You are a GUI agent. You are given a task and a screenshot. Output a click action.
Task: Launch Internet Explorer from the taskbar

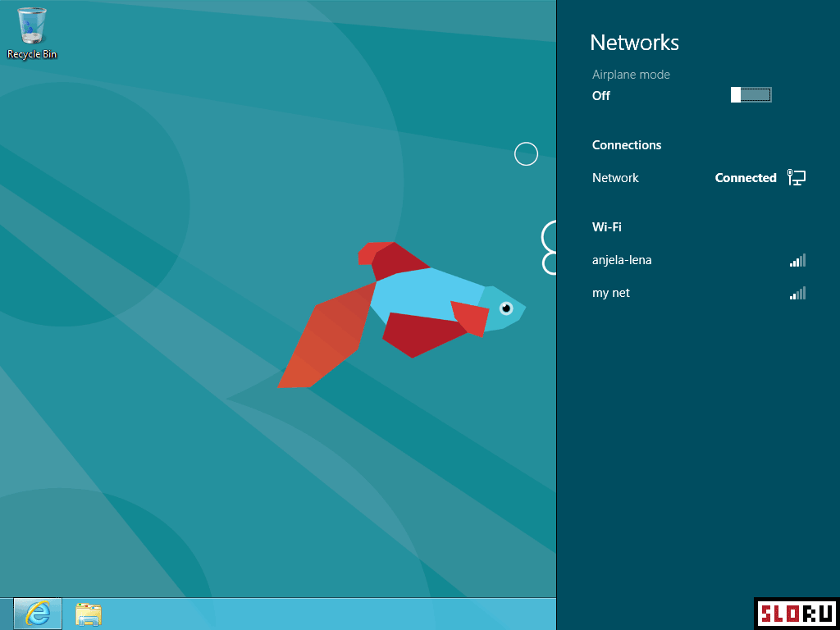[38, 614]
